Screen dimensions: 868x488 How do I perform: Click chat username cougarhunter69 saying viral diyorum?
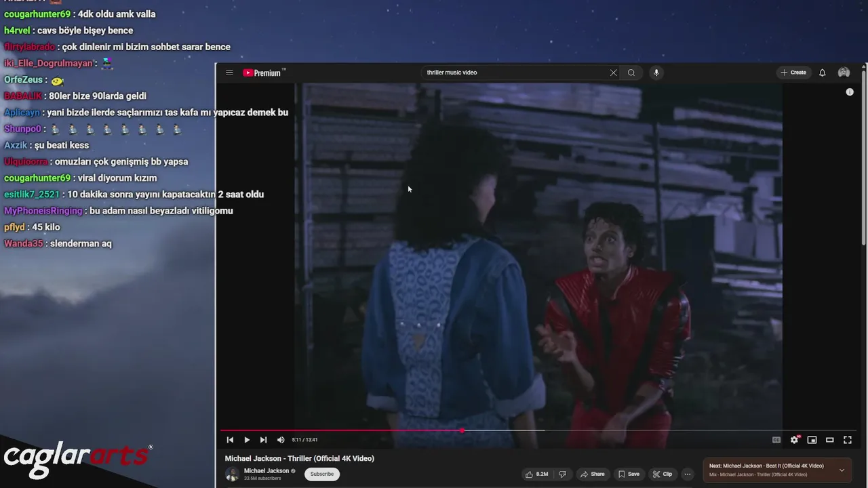point(37,178)
